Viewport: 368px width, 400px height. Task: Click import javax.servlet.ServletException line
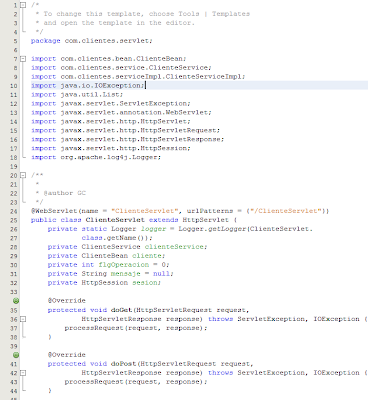tap(111, 104)
